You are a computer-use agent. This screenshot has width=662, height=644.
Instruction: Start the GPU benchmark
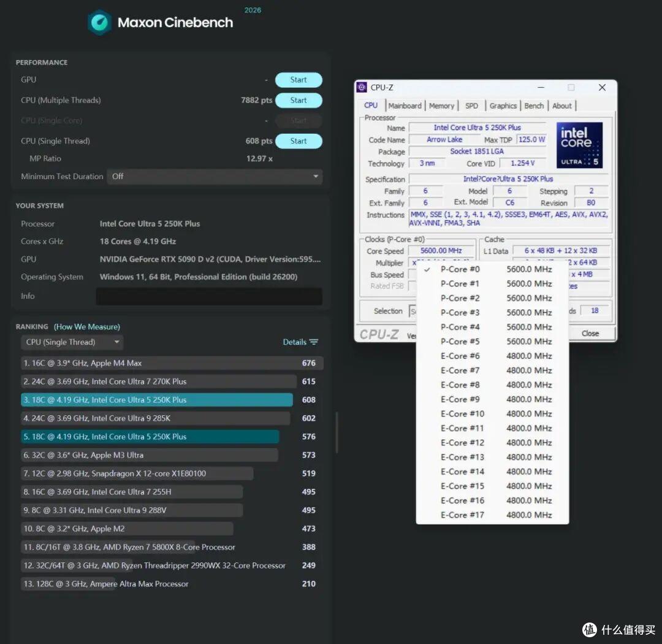(299, 80)
